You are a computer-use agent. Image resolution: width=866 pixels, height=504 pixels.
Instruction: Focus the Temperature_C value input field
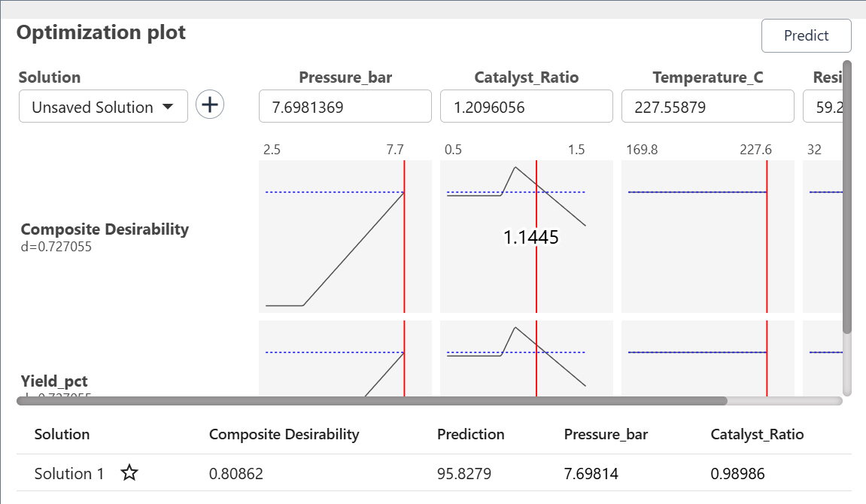coord(707,107)
